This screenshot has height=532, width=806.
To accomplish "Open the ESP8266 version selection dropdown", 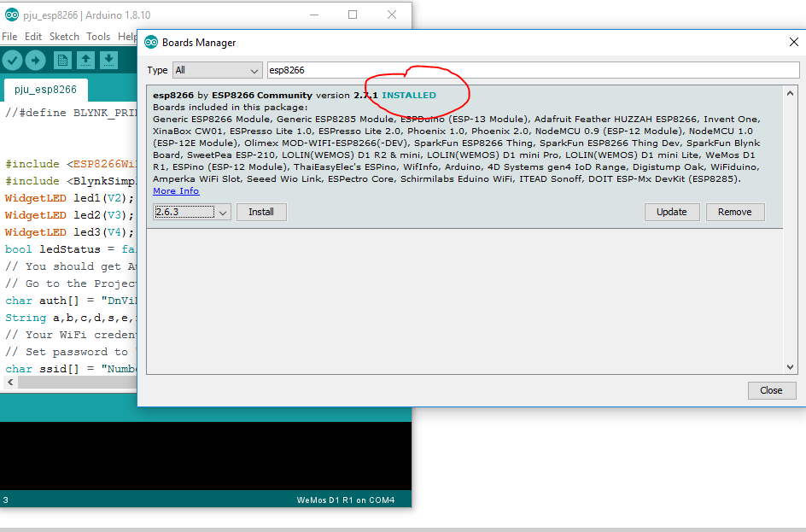I will 191,212.
